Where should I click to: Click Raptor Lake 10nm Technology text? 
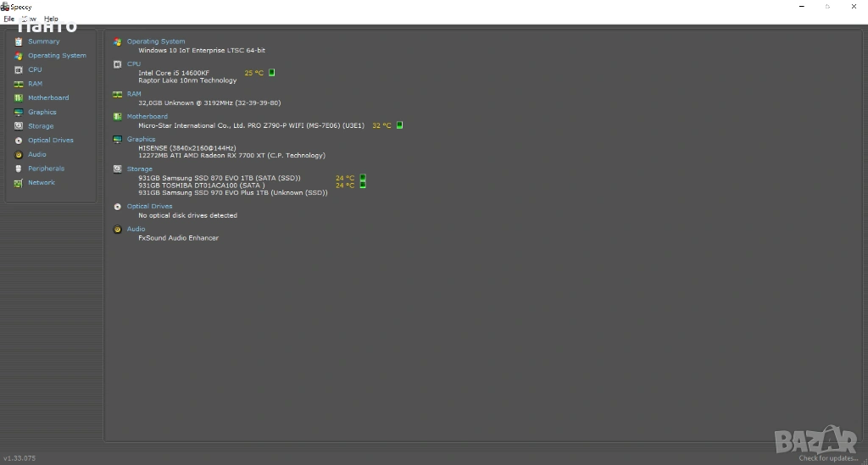(187, 80)
